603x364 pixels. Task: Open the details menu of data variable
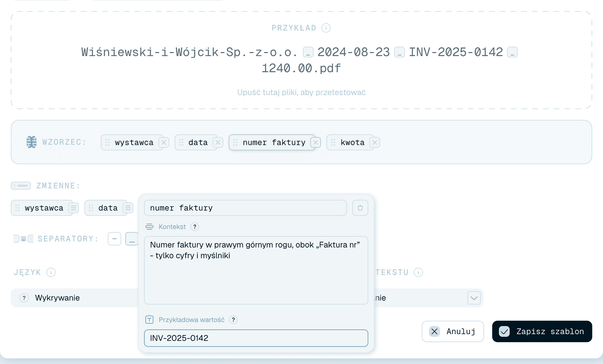(128, 208)
